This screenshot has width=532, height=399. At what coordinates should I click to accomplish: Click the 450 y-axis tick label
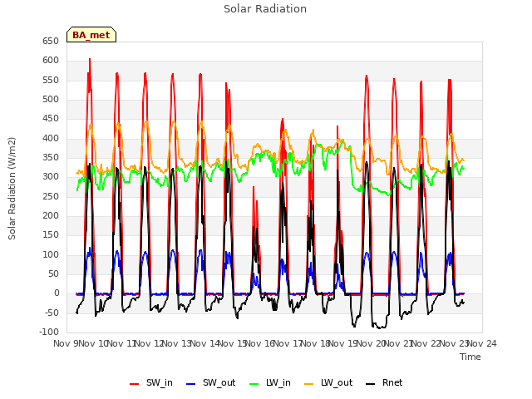point(51,119)
